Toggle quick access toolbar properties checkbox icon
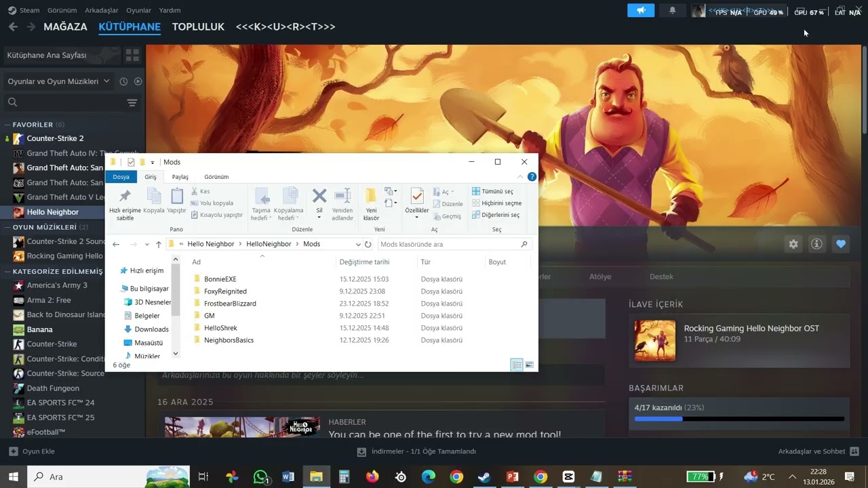The width and height of the screenshot is (868, 488). click(131, 162)
